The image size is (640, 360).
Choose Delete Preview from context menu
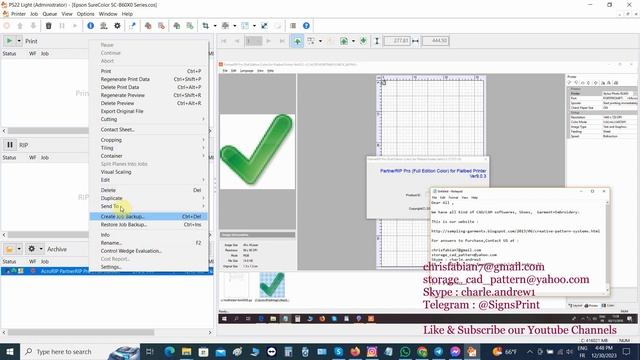coord(148,103)
